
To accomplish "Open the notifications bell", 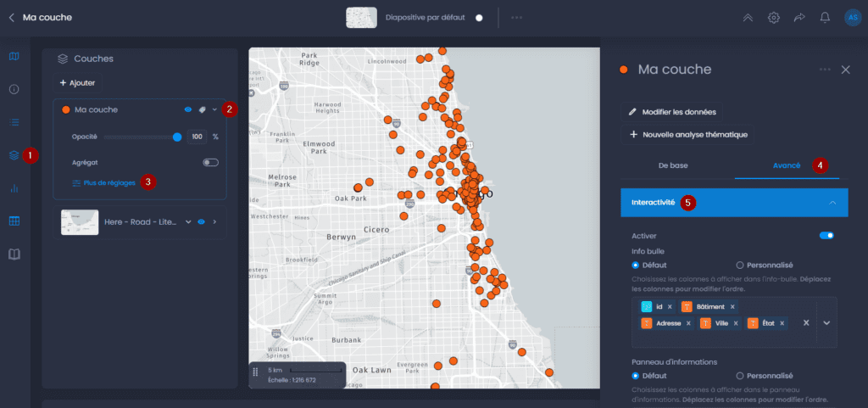I will point(825,18).
